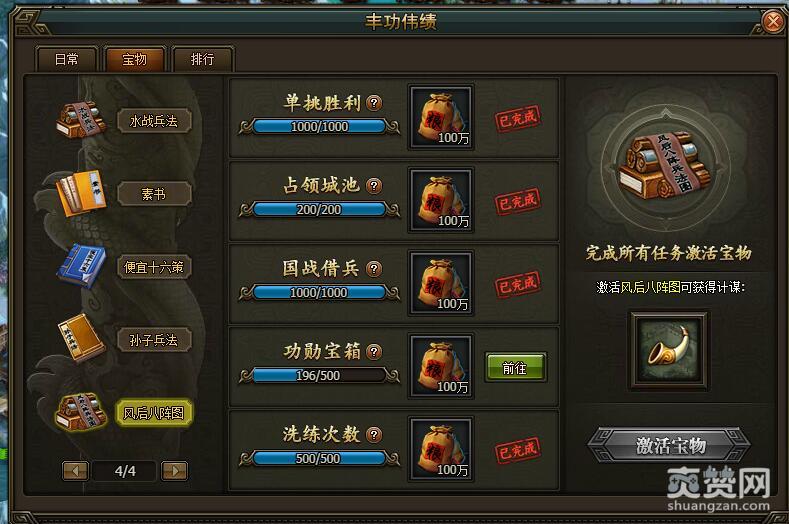Open the 宝物 tab

[134, 59]
